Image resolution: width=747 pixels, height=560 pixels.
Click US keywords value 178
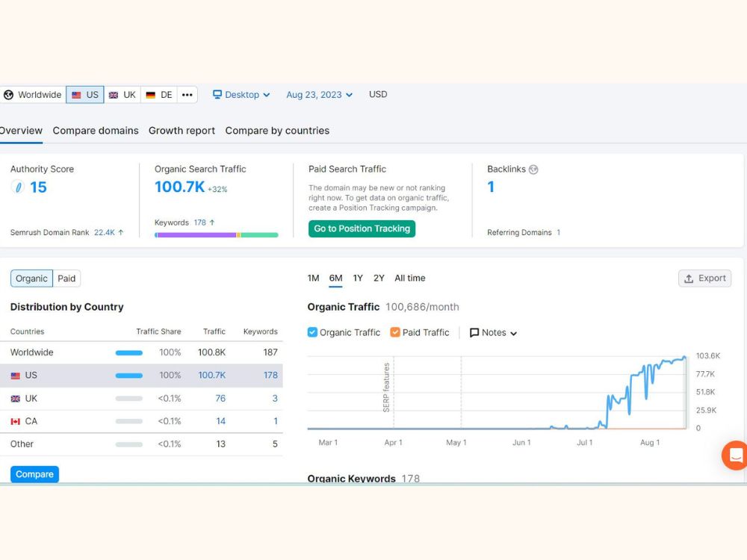click(x=270, y=376)
